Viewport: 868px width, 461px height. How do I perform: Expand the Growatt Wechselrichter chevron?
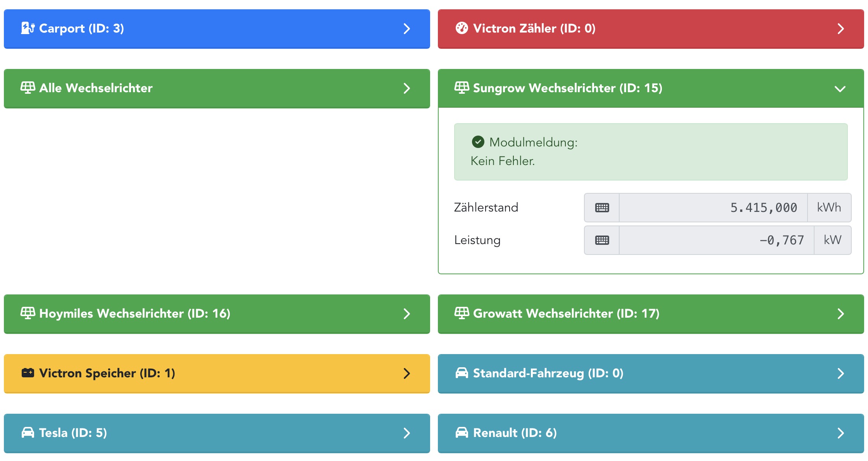pyautogui.click(x=840, y=314)
